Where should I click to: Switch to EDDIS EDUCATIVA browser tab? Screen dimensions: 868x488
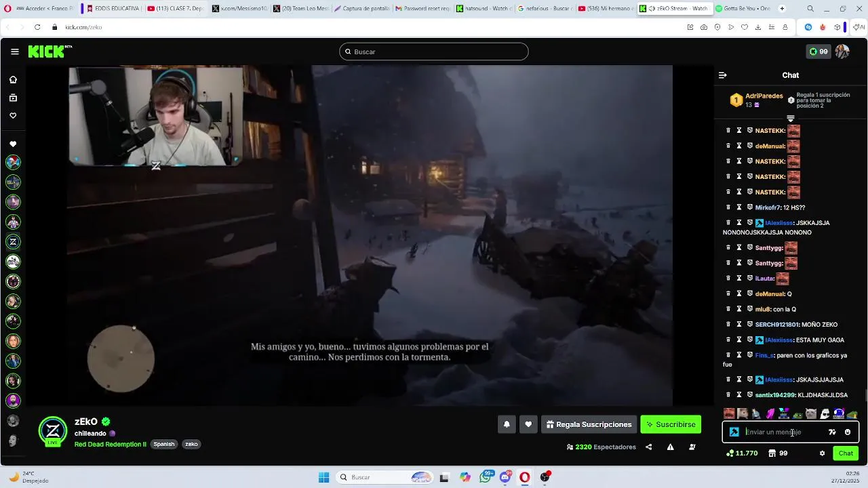(x=111, y=9)
